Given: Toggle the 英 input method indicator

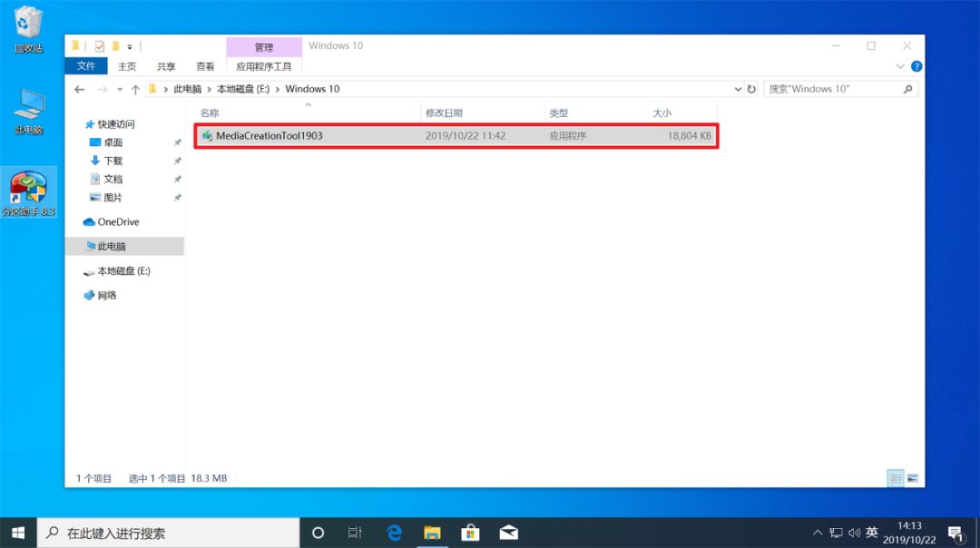Looking at the screenshot, I should [x=872, y=533].
